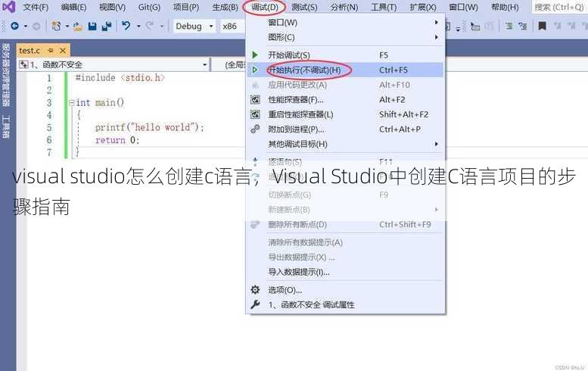Select 导入数据提示(I)... menu entry

click(345, 272)
